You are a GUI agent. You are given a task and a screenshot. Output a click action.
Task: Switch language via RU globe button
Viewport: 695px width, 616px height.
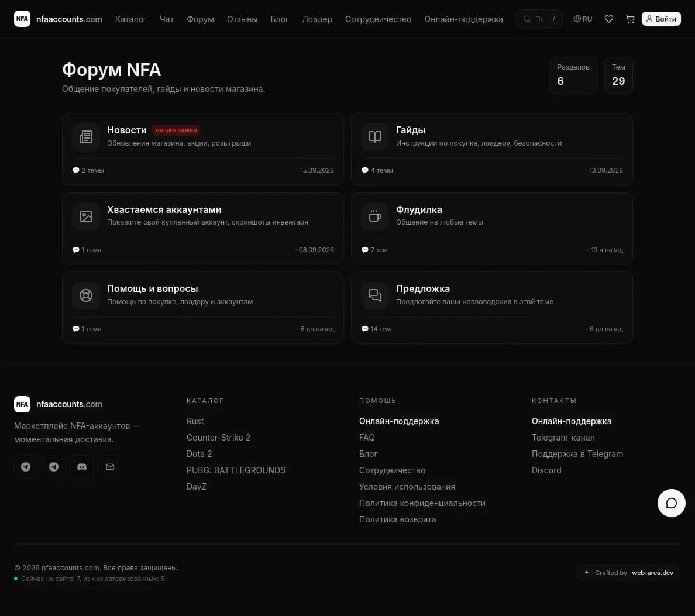[x=583, y=19]
